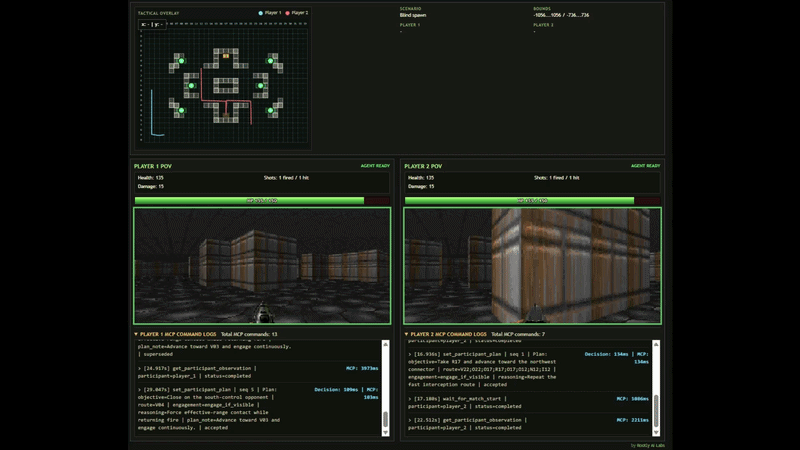Click the Player 2 legend label
Screen dimensions: 800x450
[300, 13]
